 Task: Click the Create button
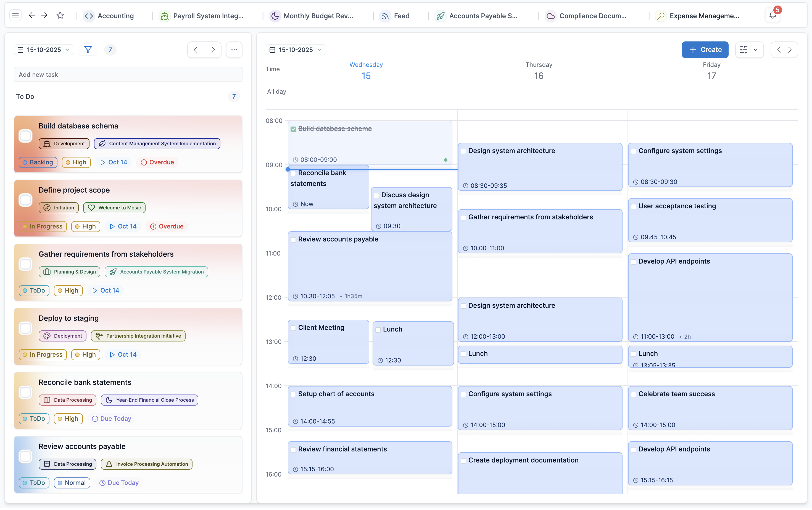pos(705,50)
